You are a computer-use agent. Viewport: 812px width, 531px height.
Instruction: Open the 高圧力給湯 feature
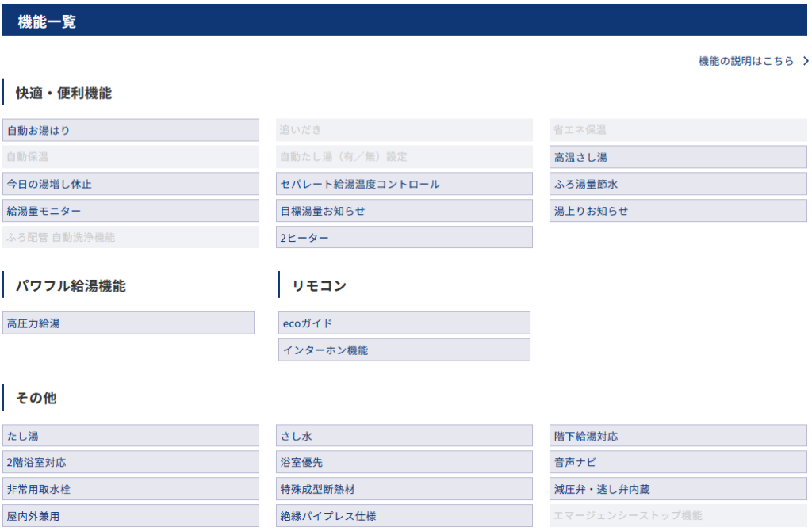pos(128,323)
